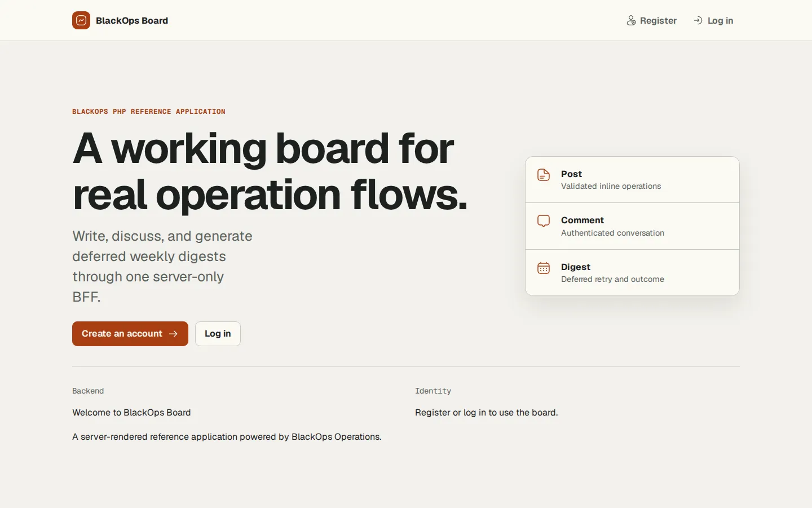Click 'Authenticated conversation' text

point(612,233)
